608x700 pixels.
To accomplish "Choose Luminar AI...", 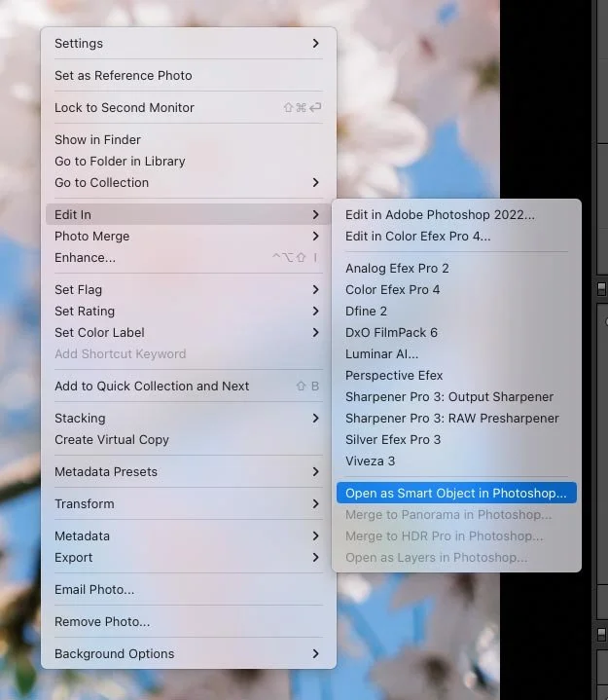I will point(456,354).
